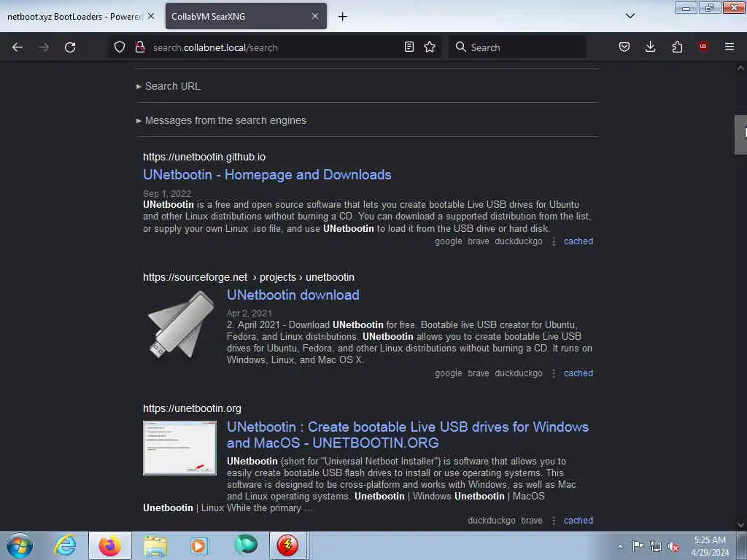Click https://unetbootin.github.io URL text

(x=204, y=157)
